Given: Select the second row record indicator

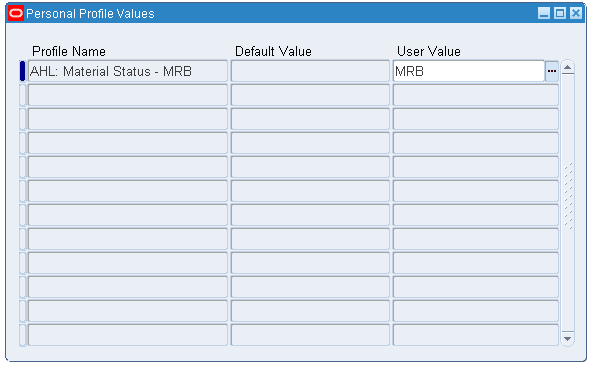Looking at the screenshot, I should (x=22, y=95).
